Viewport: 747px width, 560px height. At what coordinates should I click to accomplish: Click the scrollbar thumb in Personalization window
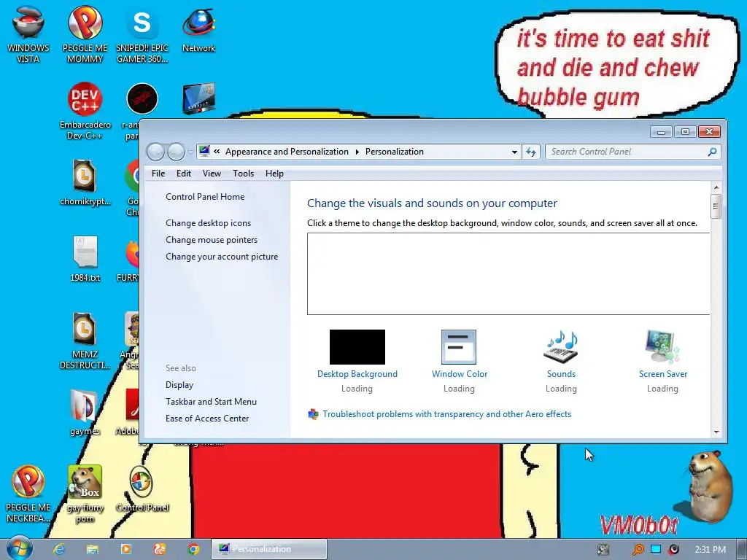click(715, 206)
